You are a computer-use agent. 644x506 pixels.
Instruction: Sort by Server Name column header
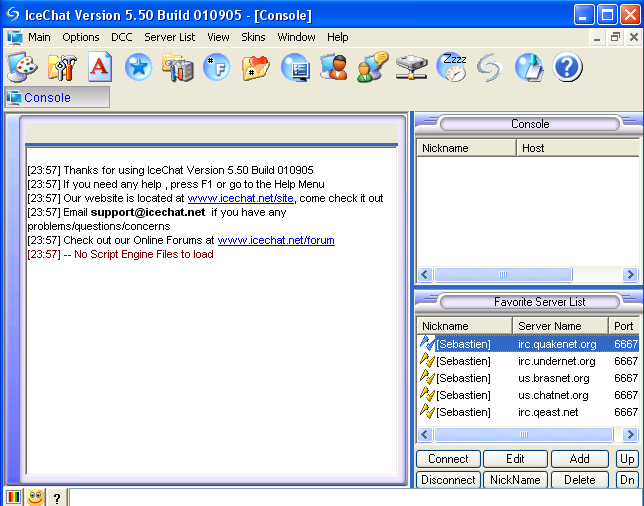[x=560, y=326]
